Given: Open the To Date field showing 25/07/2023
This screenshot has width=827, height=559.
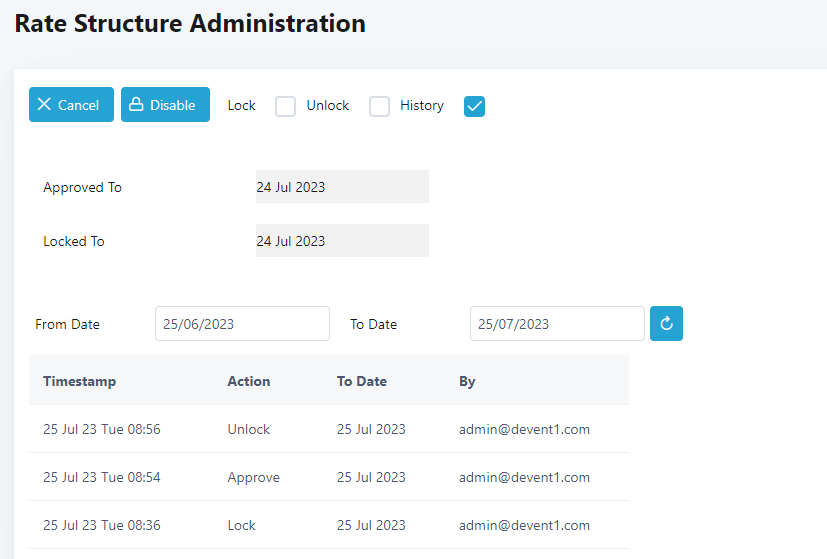Looking at the screenshot, I should [557, 324].
